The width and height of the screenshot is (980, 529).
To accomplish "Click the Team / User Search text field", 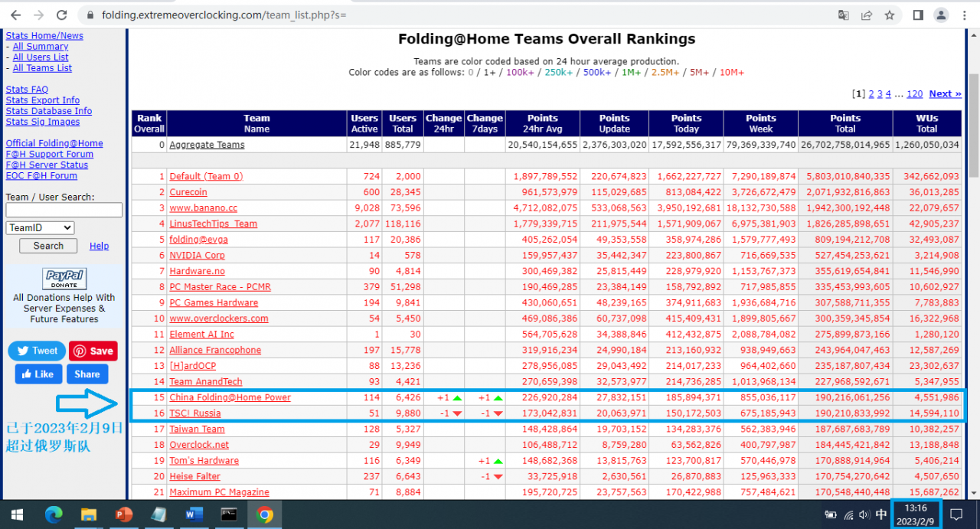I will [64, 210].
